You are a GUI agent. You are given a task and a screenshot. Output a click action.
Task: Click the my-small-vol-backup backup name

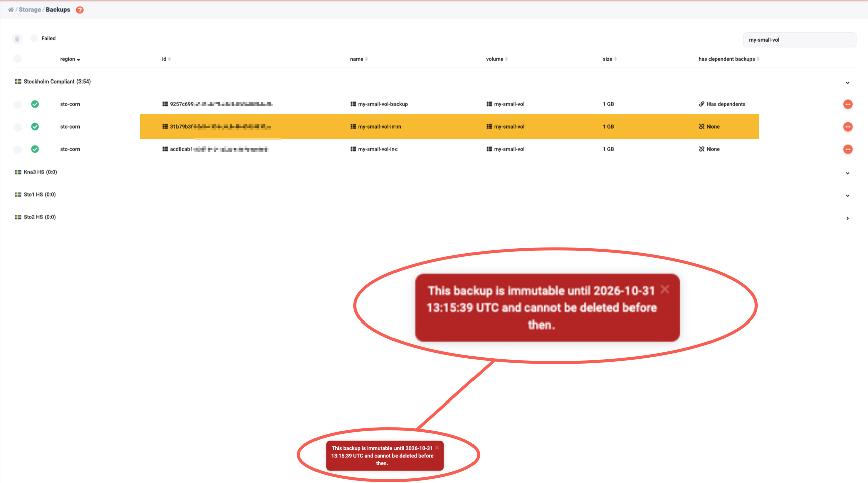(x=383, y=104)
